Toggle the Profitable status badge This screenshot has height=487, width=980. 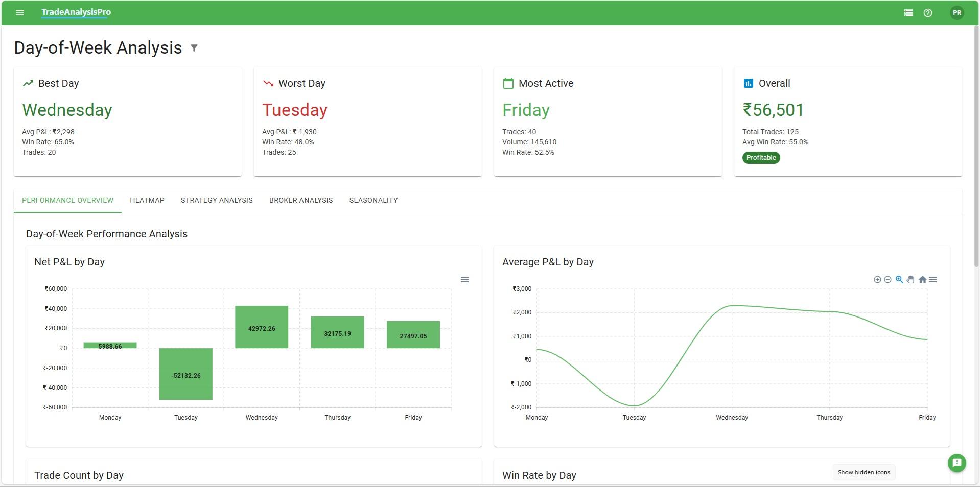coord(761,158)
